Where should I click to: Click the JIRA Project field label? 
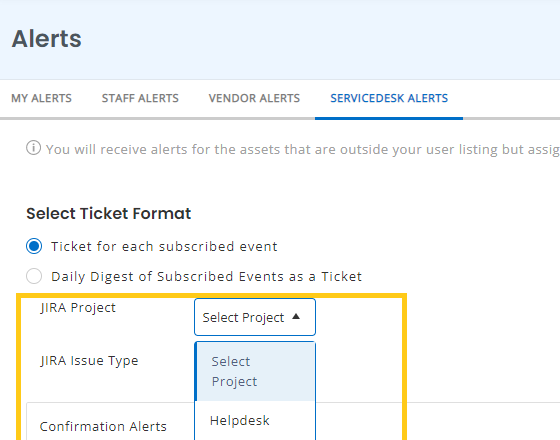[x=78, y=308]
